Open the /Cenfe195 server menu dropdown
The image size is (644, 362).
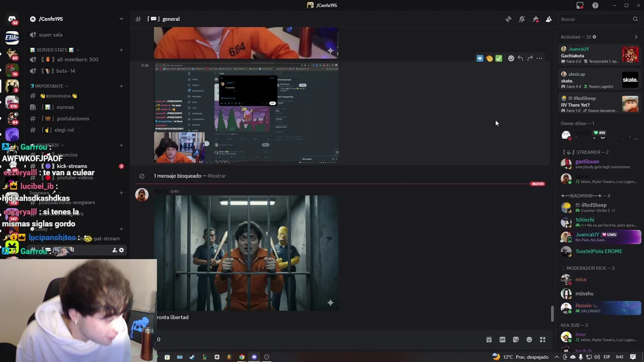point(121,19)
